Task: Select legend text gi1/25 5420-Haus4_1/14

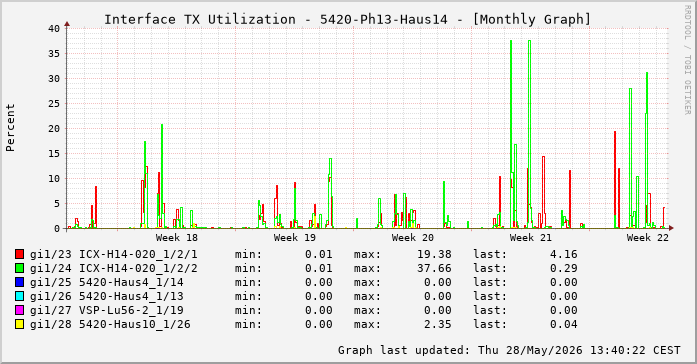Action: point(107,282)
